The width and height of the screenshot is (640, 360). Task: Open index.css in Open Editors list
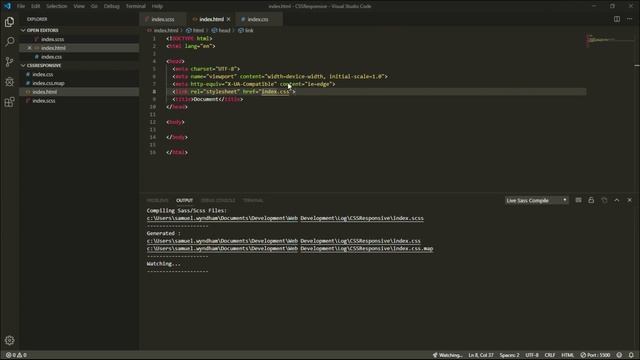point(79,57)
